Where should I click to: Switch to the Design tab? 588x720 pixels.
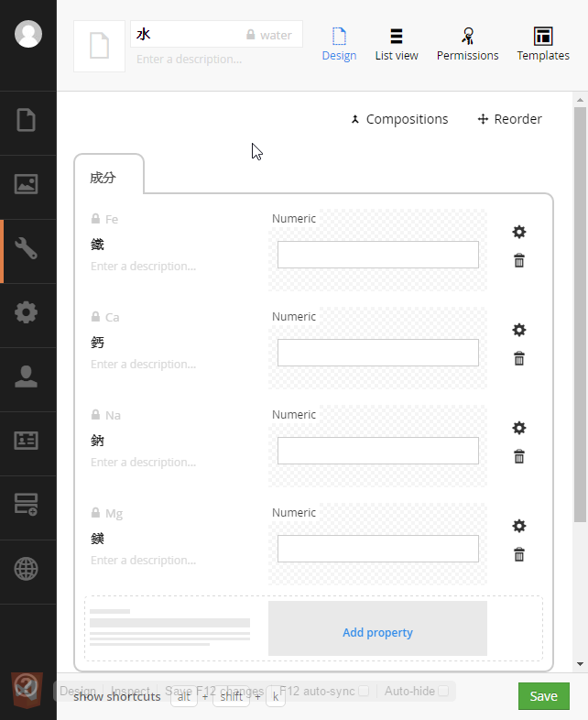[339, 45]
